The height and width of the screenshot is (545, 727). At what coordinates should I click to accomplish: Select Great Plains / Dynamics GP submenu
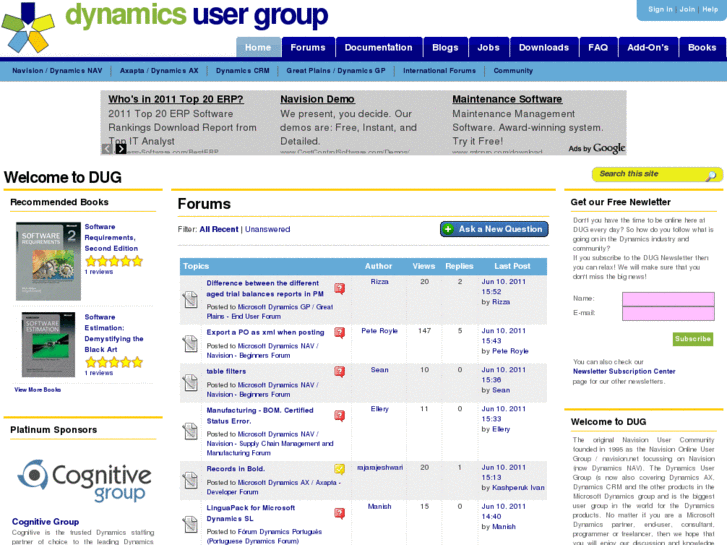point(336,71)
